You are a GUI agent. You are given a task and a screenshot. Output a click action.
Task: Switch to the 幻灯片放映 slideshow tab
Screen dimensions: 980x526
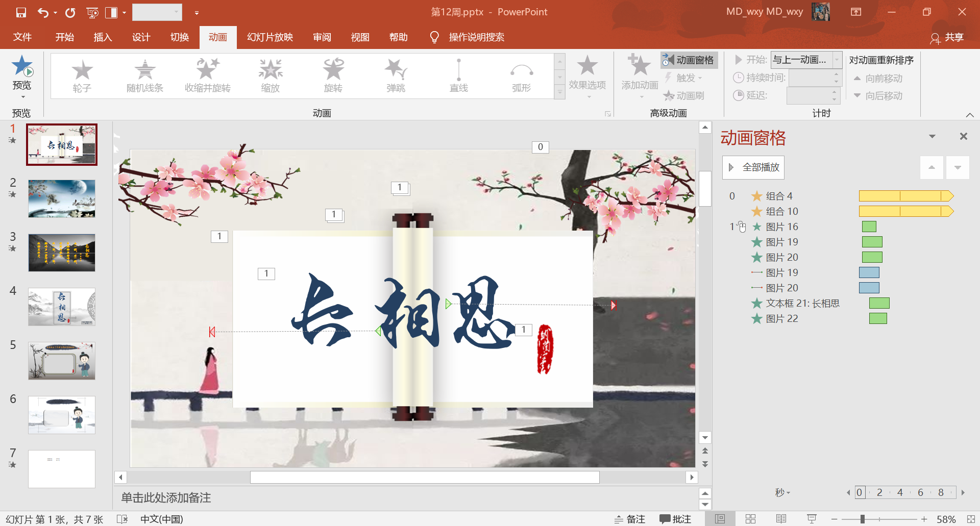pos(270,37)
